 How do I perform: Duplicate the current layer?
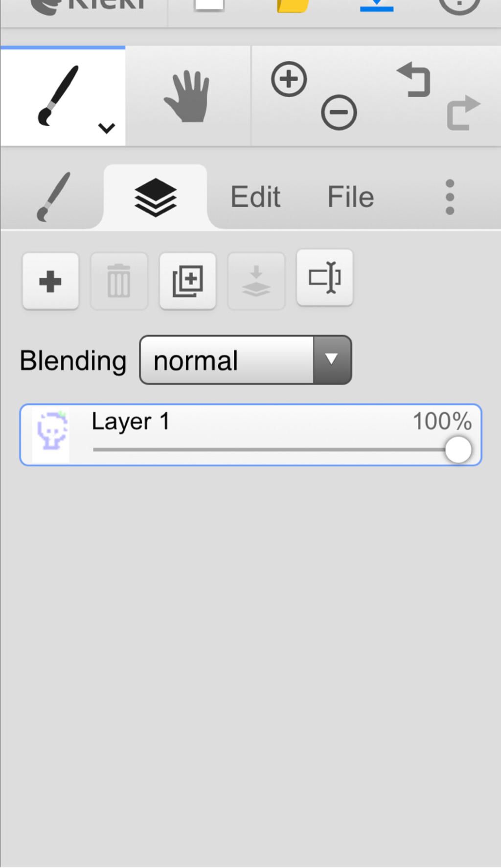coord(187,281)
